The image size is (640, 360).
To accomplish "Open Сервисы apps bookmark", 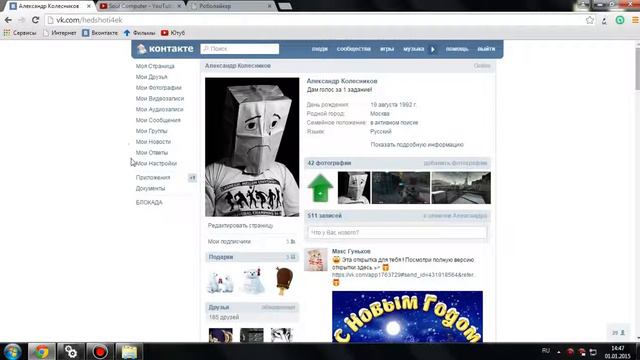I will coord(20,33).
